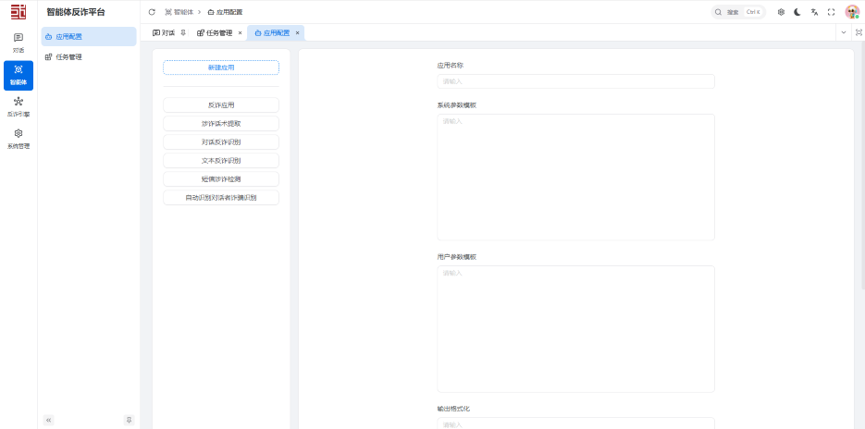Click the 新建应用 button
The image size is (865, 429).
pyautogui.click(x=221, y=67)
